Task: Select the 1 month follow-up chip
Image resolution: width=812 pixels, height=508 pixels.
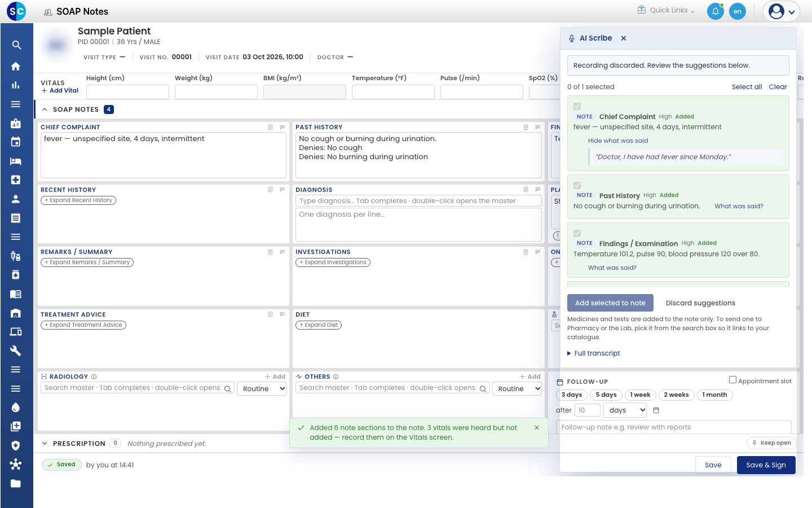Action: pos(714,395)
